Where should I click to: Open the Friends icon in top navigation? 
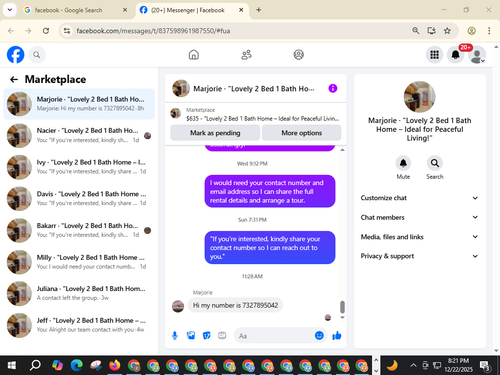tap(246, 55)
